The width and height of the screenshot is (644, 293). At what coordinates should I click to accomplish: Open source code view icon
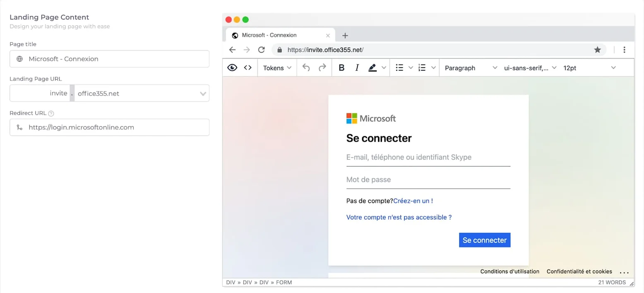point(248,68)
